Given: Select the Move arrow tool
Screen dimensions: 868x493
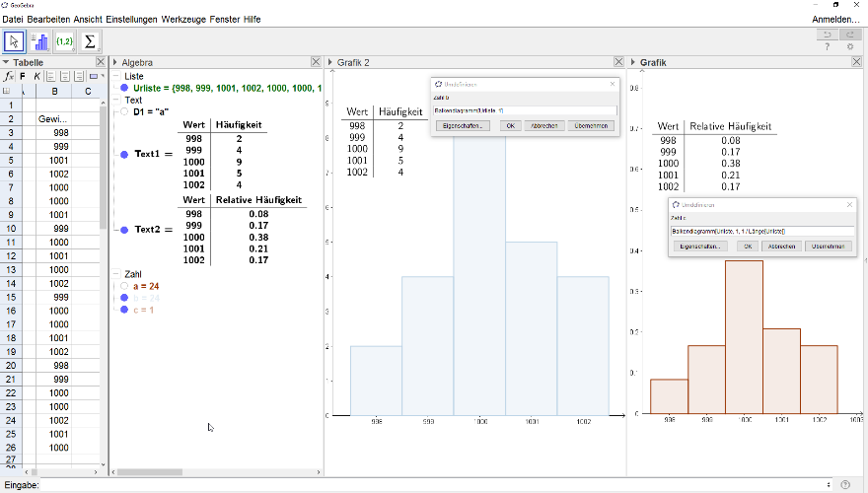Looking at the screenshot, I should [14, 41].
